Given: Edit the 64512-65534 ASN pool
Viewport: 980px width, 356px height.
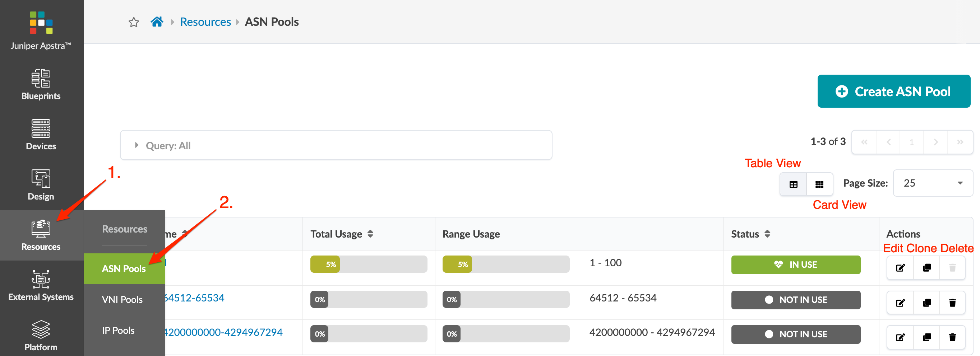Looking at the screenshot, I should coord(900,303).
